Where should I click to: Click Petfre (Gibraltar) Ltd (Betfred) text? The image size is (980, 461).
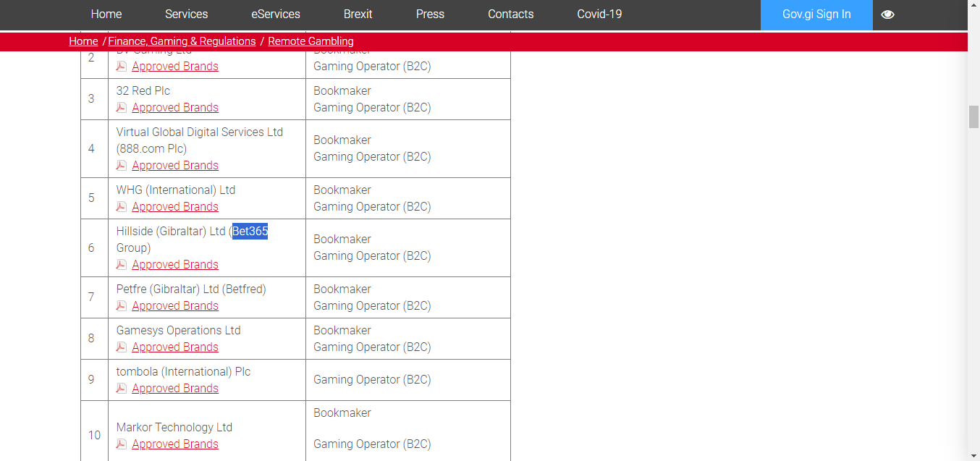pos(191,289)
